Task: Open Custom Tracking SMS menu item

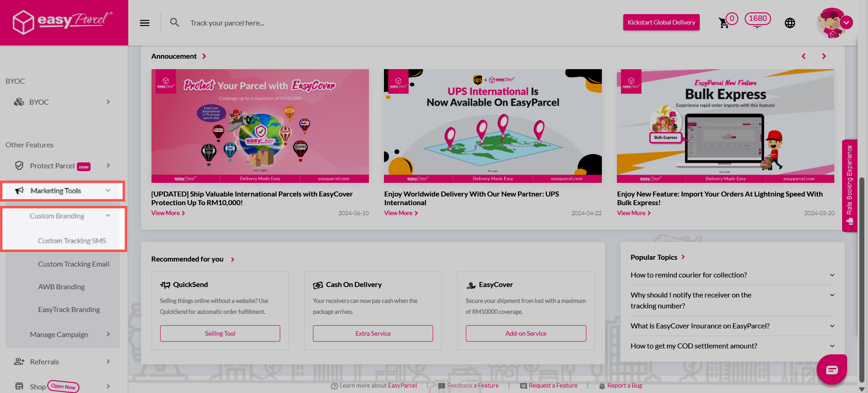Action: pyautogui.click(x=72, y=241)
